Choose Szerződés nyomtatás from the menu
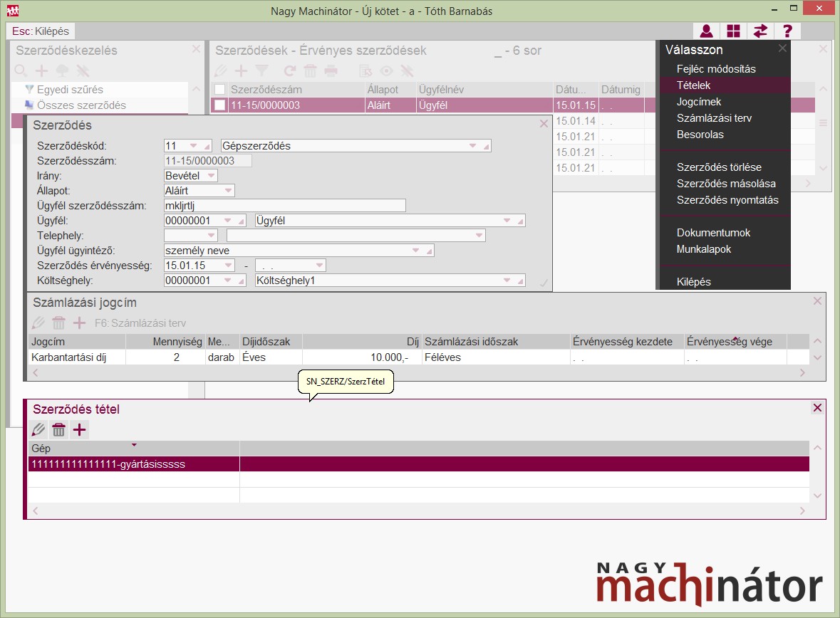Screen dimensions: 840x618 (727, 200)
